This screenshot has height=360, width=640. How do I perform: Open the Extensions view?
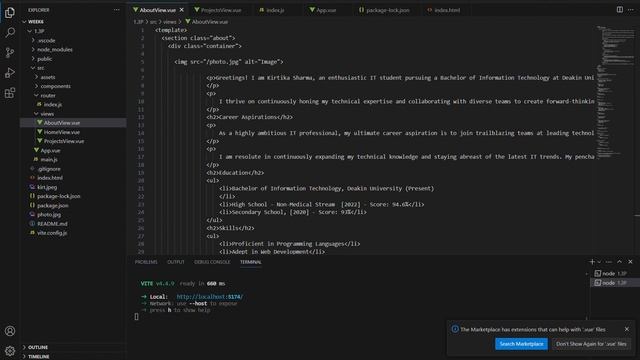tap(10, 93)
